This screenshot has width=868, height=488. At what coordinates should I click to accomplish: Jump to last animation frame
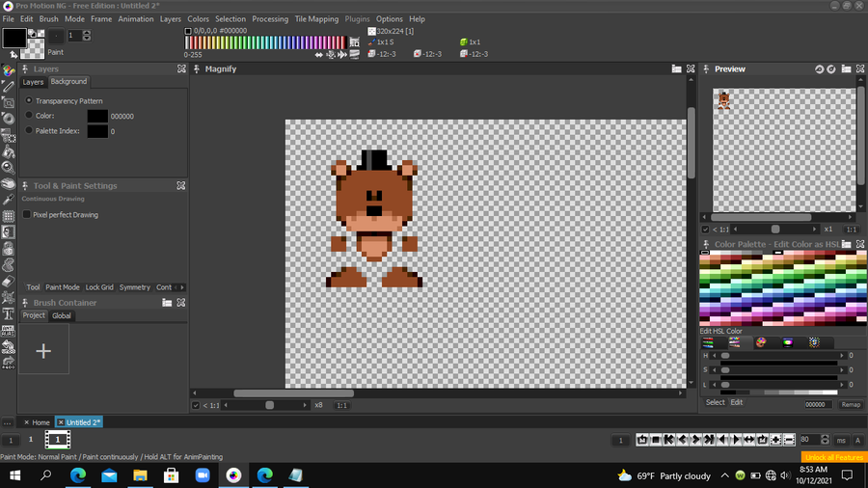(x=709, y=440)
